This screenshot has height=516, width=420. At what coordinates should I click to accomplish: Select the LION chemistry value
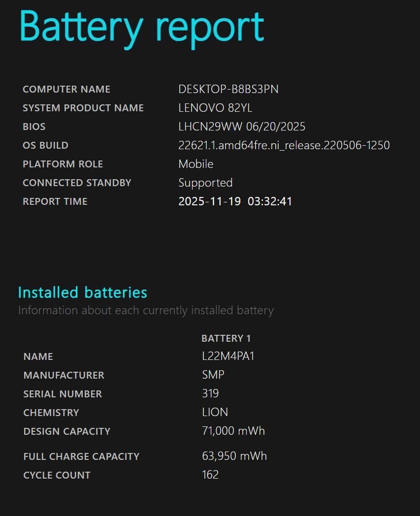pyautogui.click(x=215, y=412)
